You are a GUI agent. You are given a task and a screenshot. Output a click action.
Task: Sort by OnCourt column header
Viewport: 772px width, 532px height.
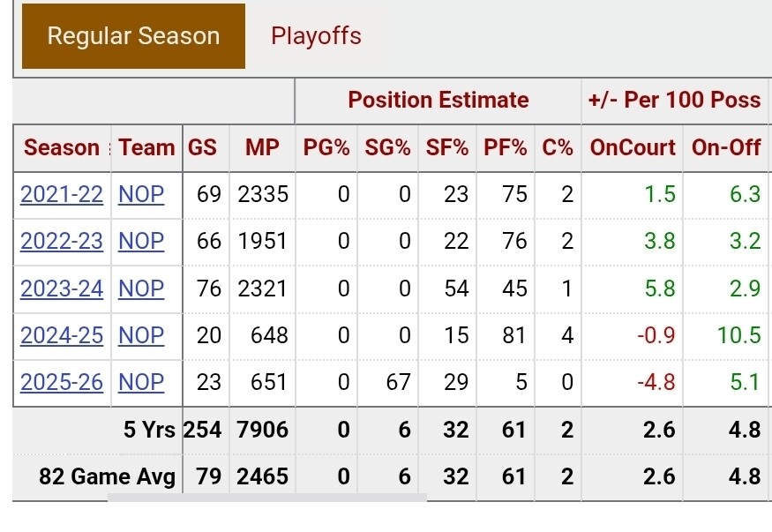coord(633,147)
